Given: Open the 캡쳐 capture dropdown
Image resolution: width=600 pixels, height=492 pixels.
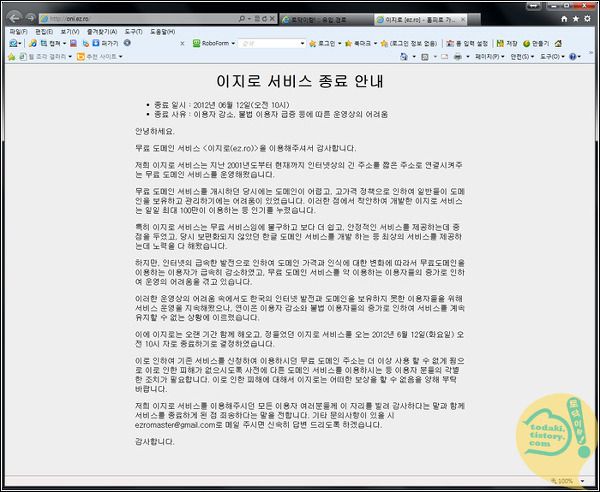Looking at the screenshot, I should coord(53,44).
